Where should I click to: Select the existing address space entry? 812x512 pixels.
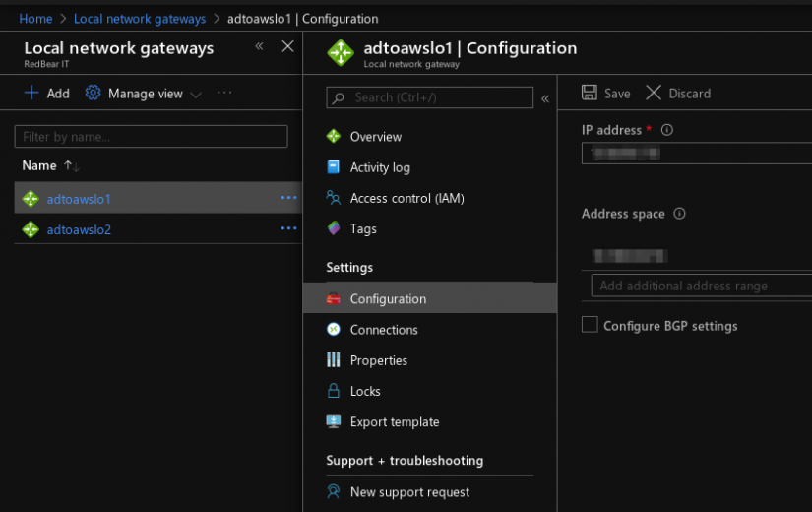pos(630,255)
